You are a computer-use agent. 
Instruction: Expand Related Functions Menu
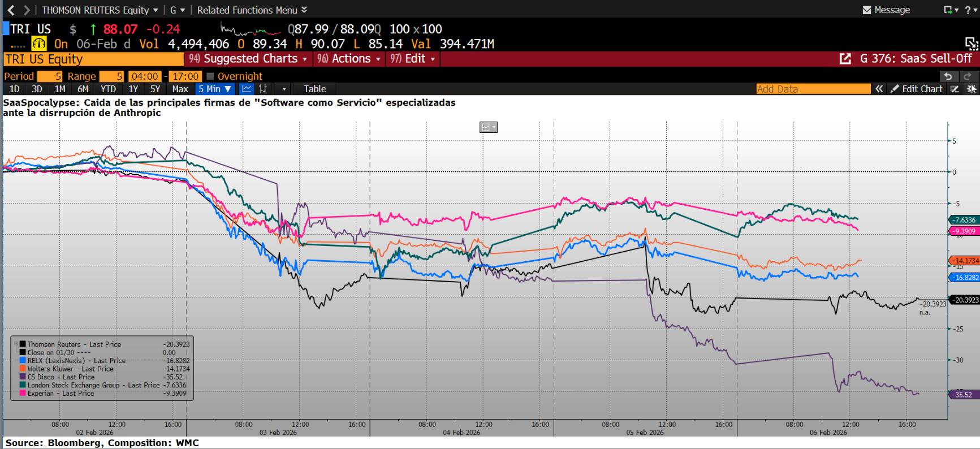(x=252, y=10)
